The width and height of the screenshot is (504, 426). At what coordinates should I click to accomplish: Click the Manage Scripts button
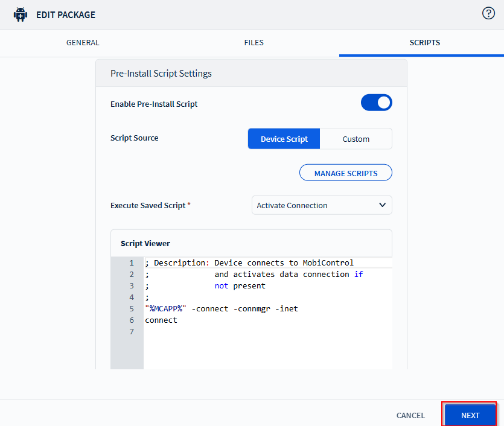click(x=345, y=173)
